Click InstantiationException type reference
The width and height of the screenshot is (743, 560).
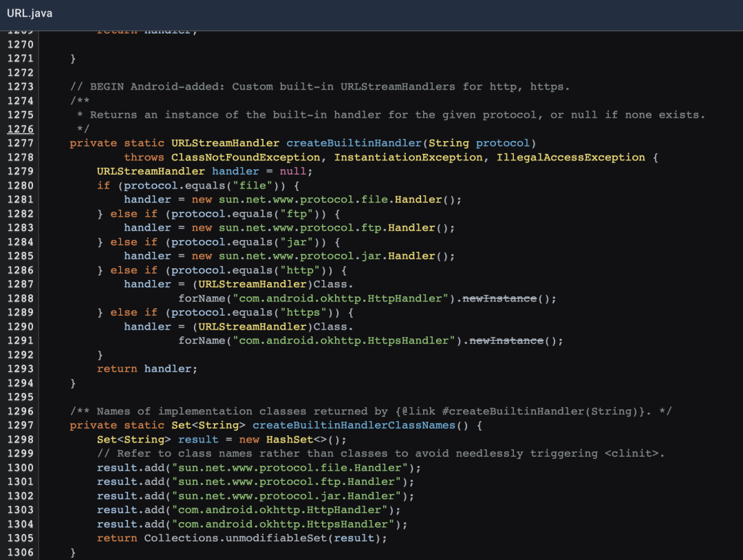tap(408, 158)
